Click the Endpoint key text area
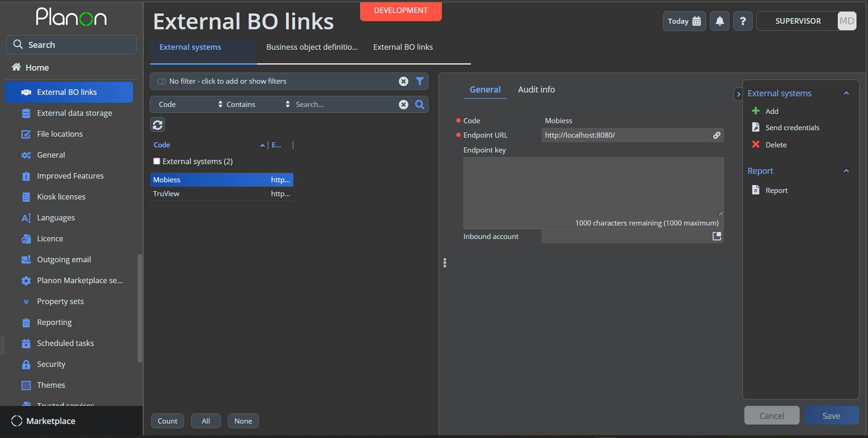 593,187
